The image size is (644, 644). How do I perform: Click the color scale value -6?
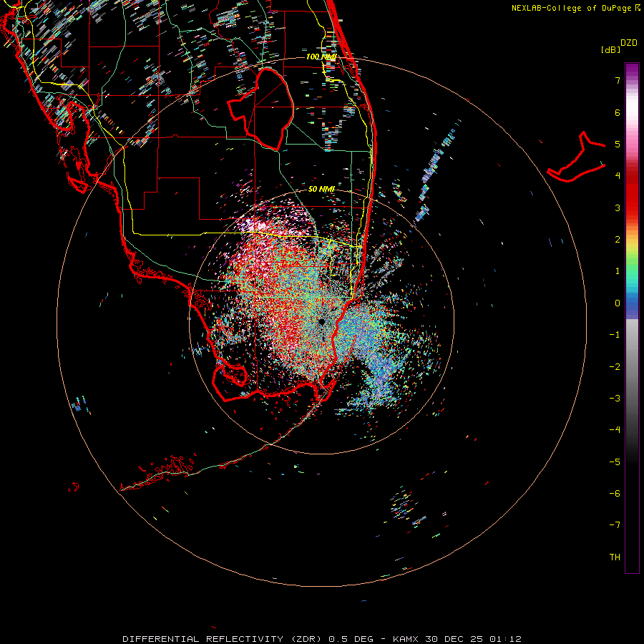(x=615, y=494)
